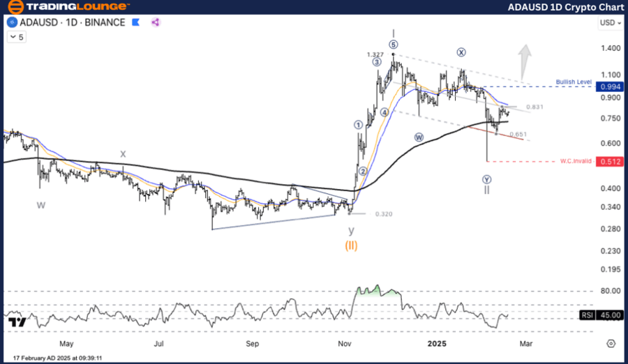
Task: Select the circled 2 wave marker
Action: (x=363, y=171)
